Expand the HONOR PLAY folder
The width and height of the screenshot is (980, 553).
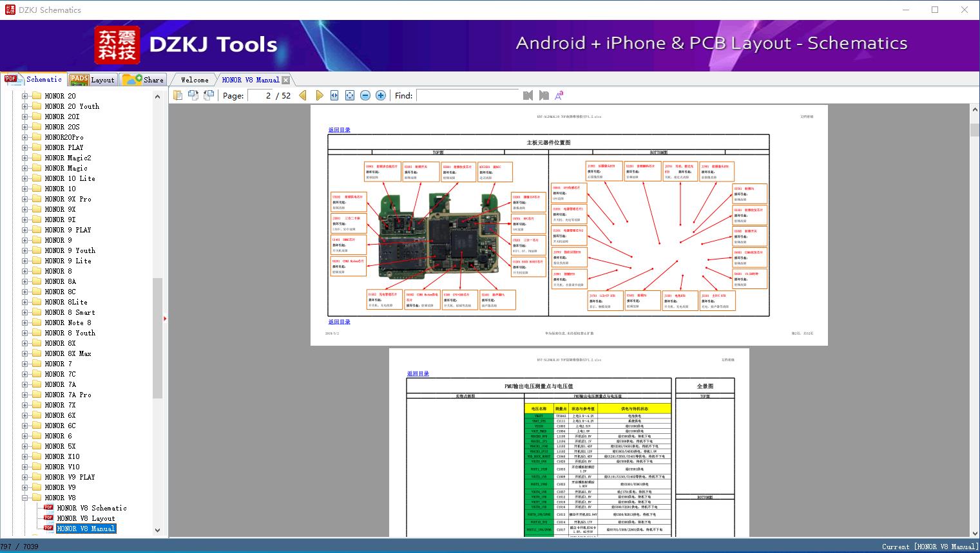[x=25, y=147]
